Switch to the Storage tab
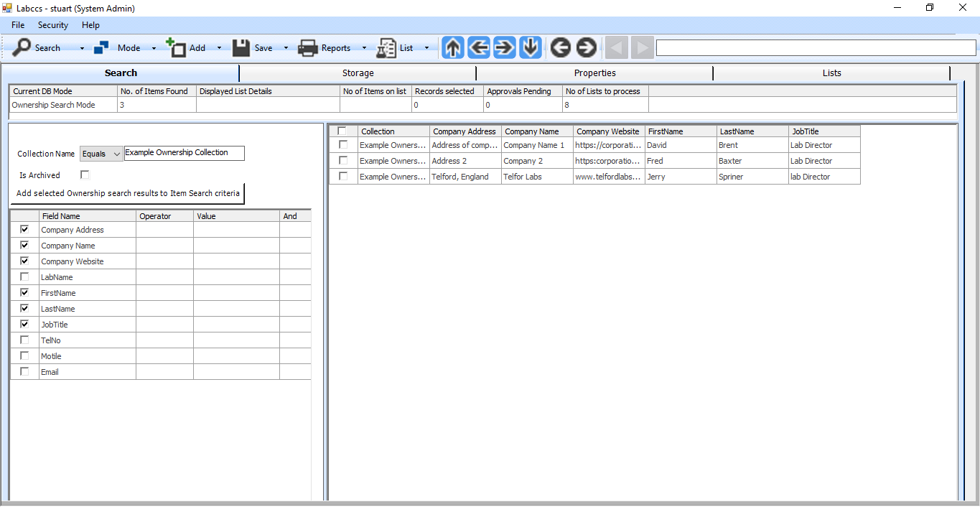Image resolution: width=980 pixels, height=507 pixels. point(358,73)
